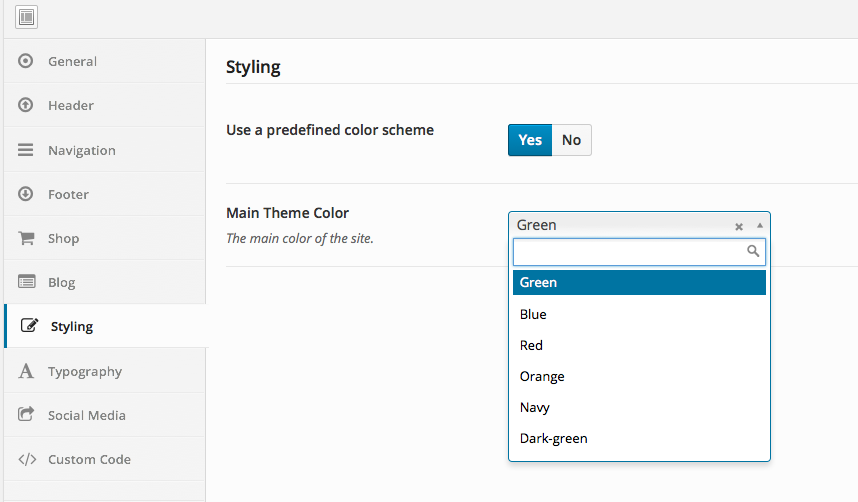Click the Navigation hamburger icon

pyautogui.click(x=26, y=150)
